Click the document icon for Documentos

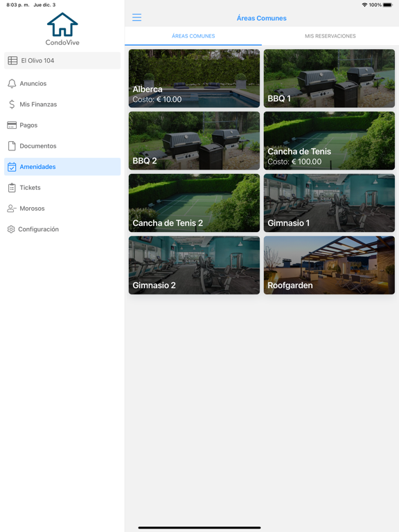click(12, 146)
